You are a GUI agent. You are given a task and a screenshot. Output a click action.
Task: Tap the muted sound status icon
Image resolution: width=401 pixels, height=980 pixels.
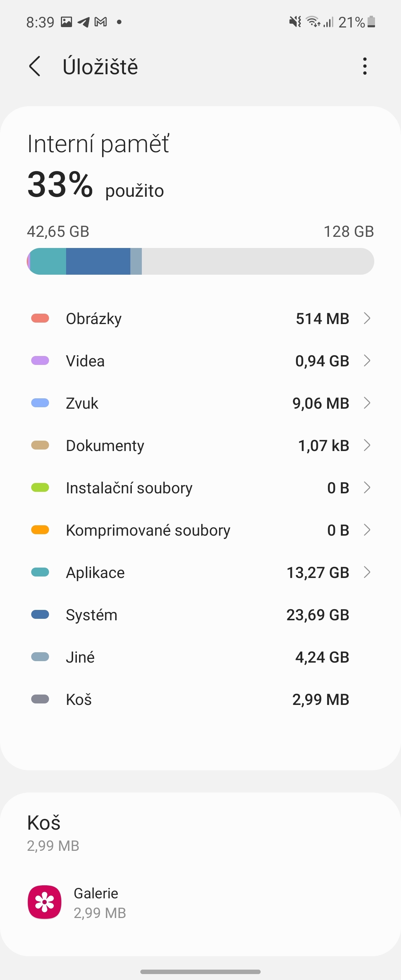[295, 22]
